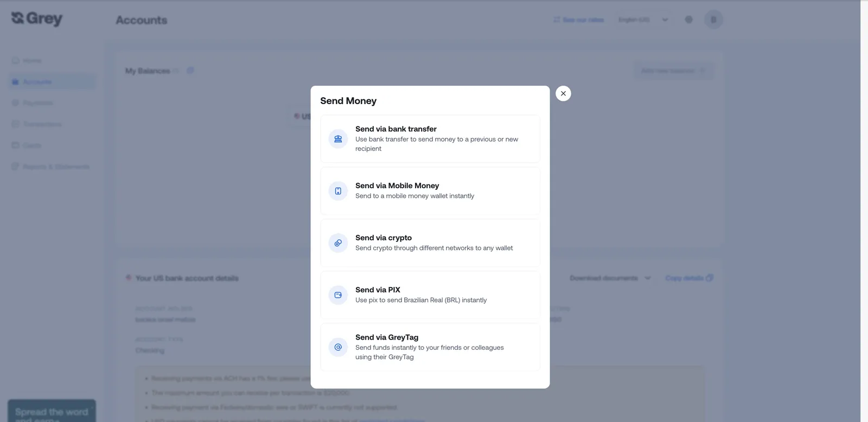Click the Accounts page title
868x422 pixels.
pyautogui.click(x=142, y=20)
